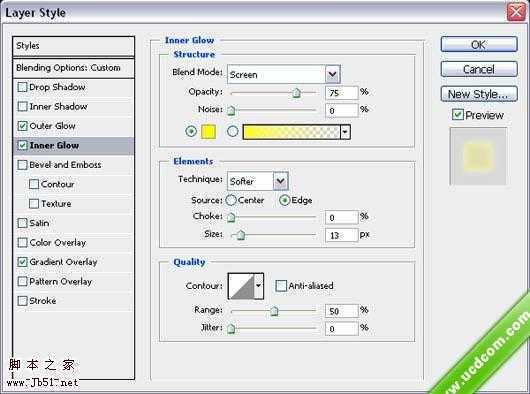The height and width of the screenshot is (394, 530).
Task: Click the Cancel button
Action: 479,69
